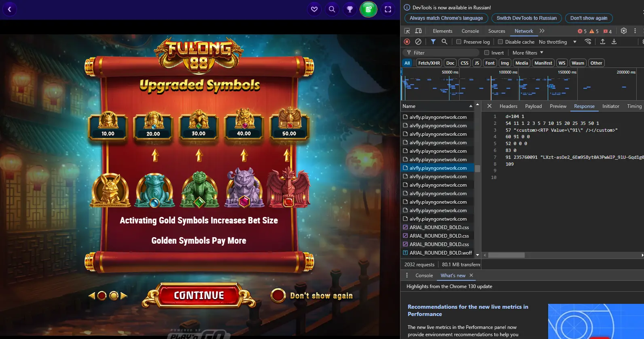Open Recommendations for new live metrics link
Image resolution: width=644 pixels, height=339 pixels.
coord(468,310)
